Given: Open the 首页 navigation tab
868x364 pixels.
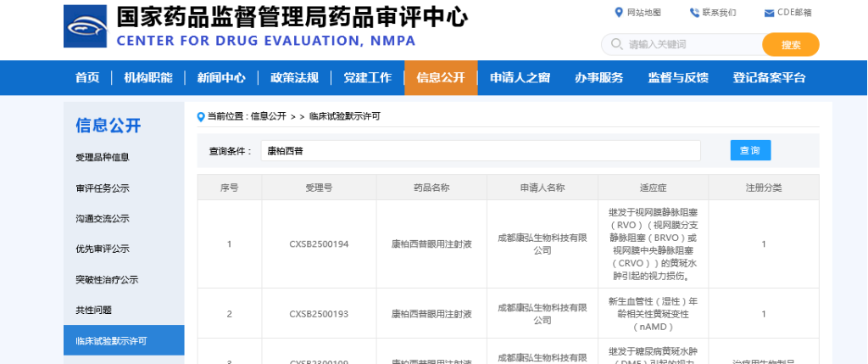Looking at the screenshot, I should pos(86,78).
